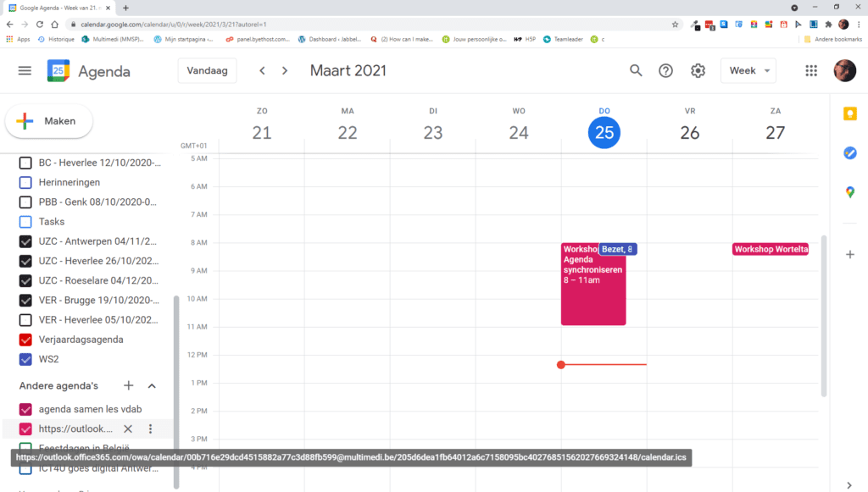Add another calendar with plus icon
The height and width of the screenshot is (492, 868).
[129, 386]
